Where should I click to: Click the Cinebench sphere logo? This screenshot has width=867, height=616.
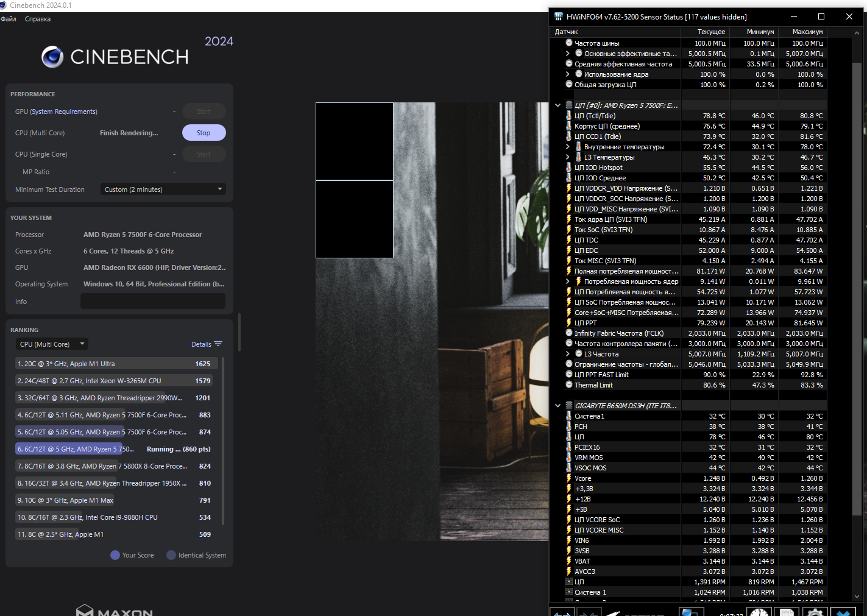(52, 57)
